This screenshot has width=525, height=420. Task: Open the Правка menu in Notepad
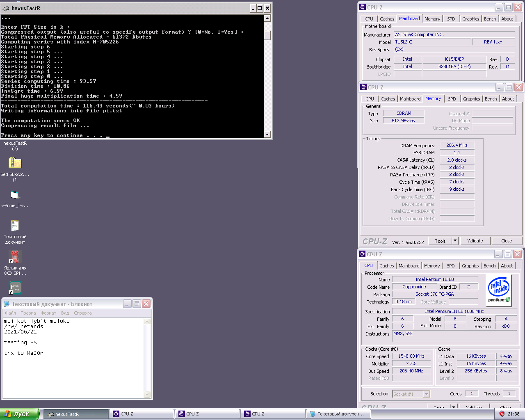point(28,313)
